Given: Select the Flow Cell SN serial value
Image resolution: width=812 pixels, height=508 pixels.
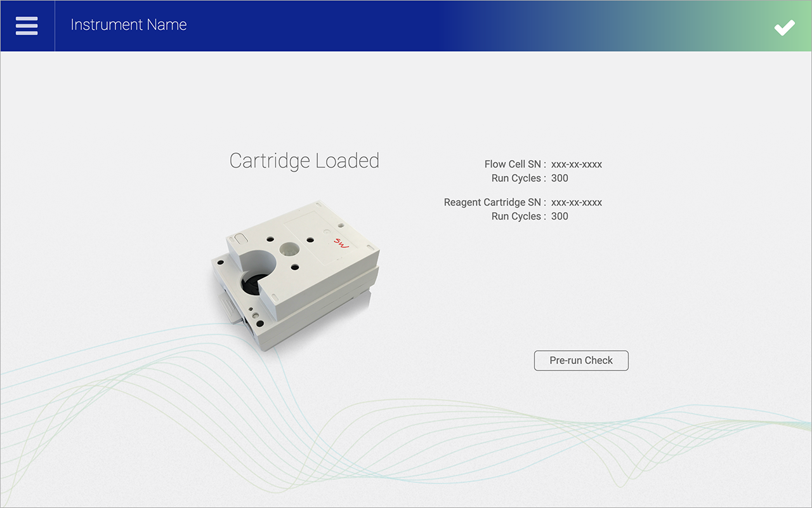Looking at the screenshot, I should [576, 164].
